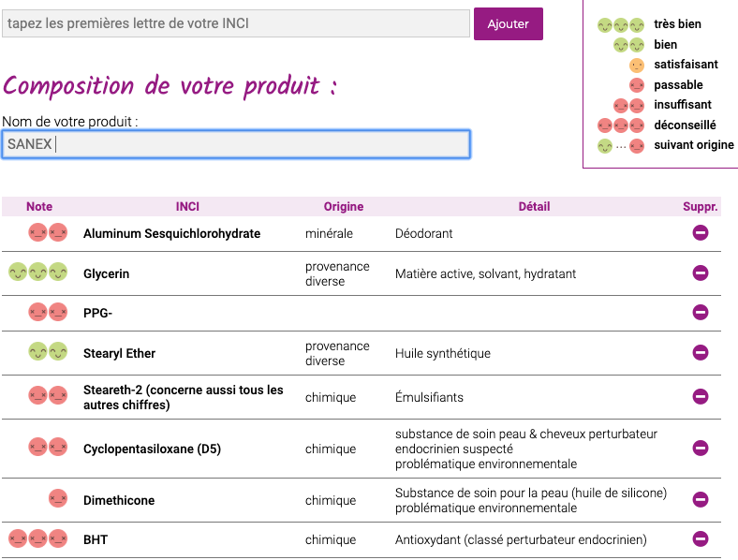
Task: Remove Cyclopentasiloxane (D5) with its minus icon
Action: tap(701, 448)
